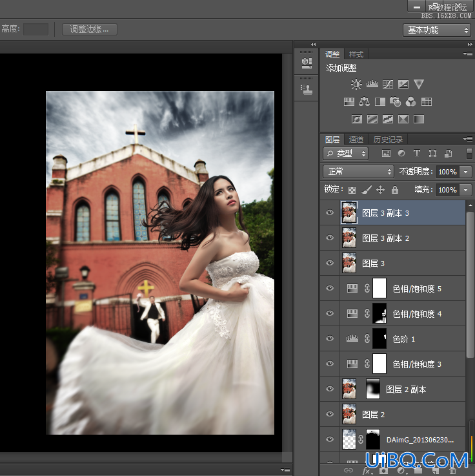Open the fill slider dropdown arrow

pos(466,190)
